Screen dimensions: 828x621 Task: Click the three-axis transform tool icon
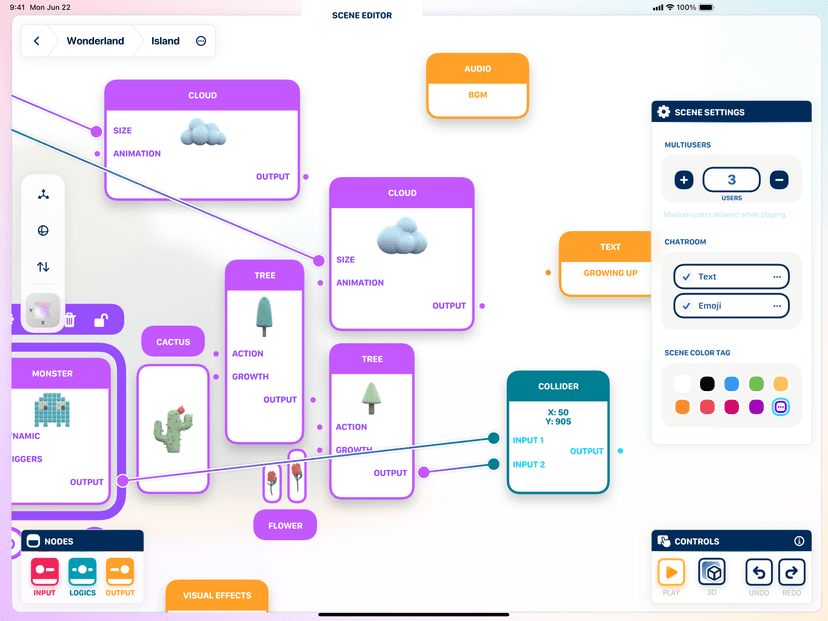[43, 194]
